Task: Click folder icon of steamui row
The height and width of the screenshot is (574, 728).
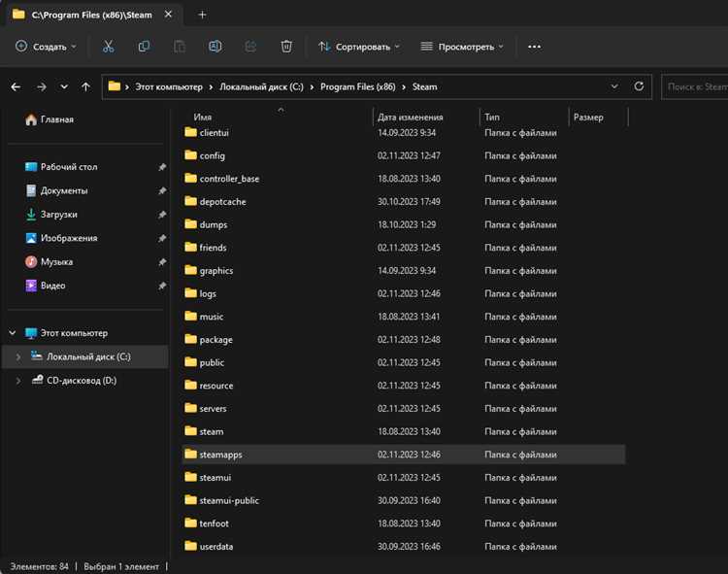Action: click(191, 477)
